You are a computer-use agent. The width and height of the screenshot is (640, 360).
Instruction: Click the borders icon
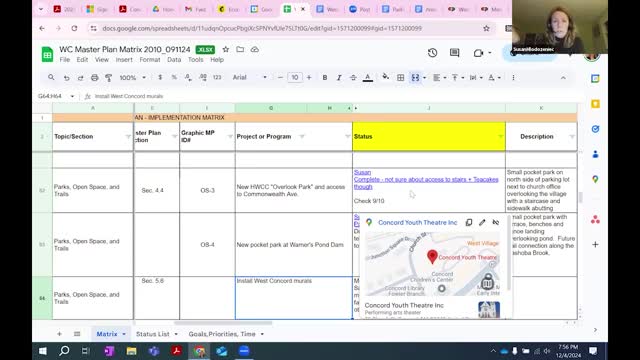coord(400,78)
